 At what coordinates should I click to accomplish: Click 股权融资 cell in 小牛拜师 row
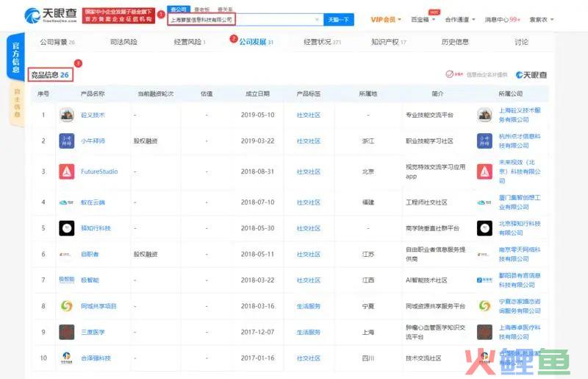[x=146, y=141]
